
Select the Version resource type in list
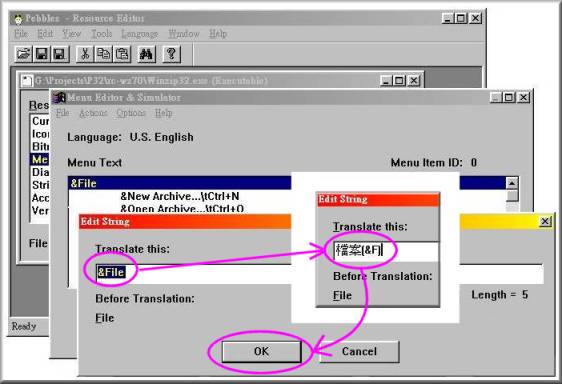point(40,210)
